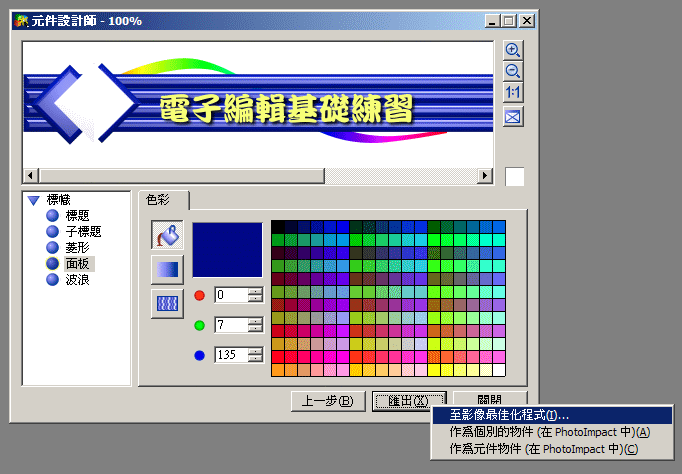Minimize the 元件設計師 window

click(x=492, y=21)
